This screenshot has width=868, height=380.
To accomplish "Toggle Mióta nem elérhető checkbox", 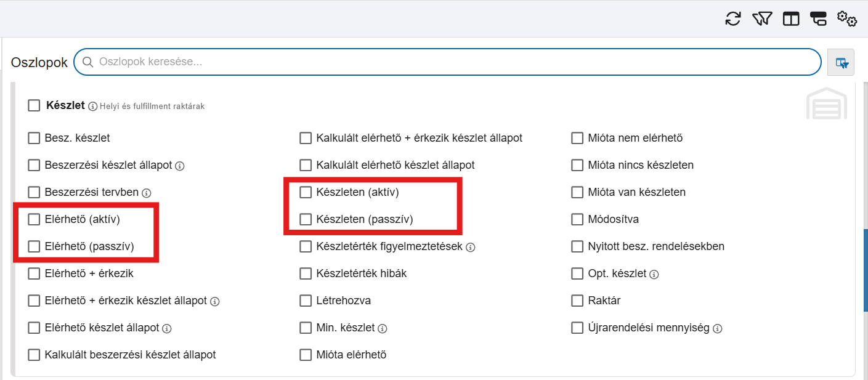I will [x=577, y=138].
